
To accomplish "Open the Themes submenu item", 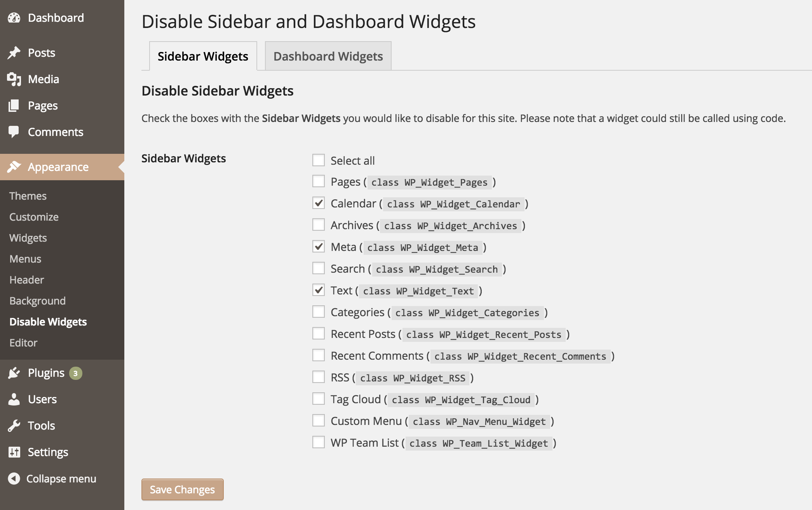I will pos(28,196).
